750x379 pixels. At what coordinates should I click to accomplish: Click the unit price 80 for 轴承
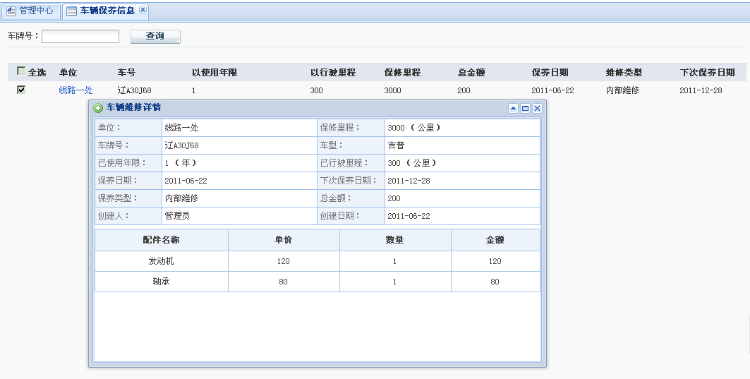[x=283, y=282]
